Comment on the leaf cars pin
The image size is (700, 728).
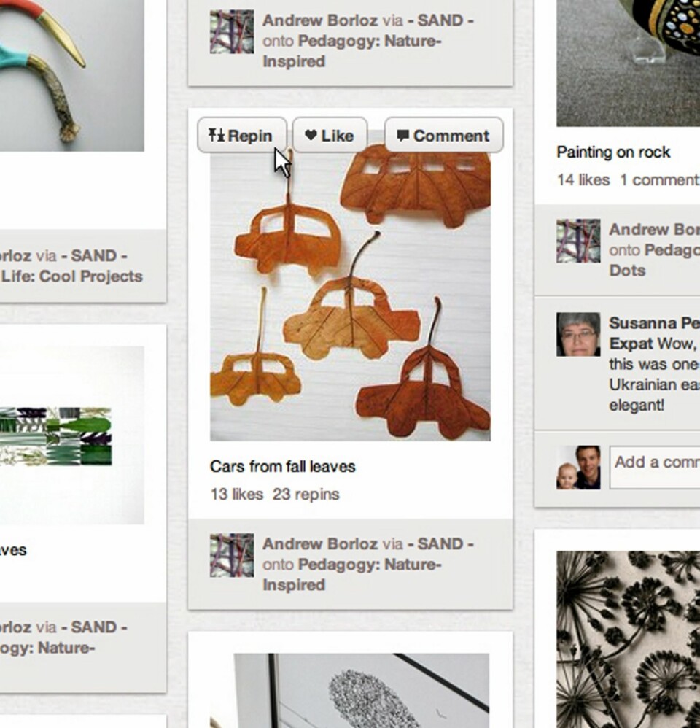click(x=443, y=135)
